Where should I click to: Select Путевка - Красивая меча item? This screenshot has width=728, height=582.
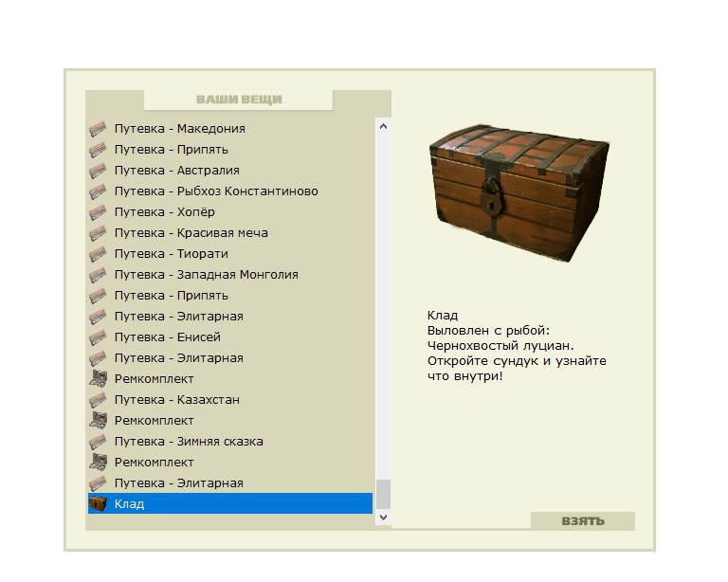pos(230,233)
